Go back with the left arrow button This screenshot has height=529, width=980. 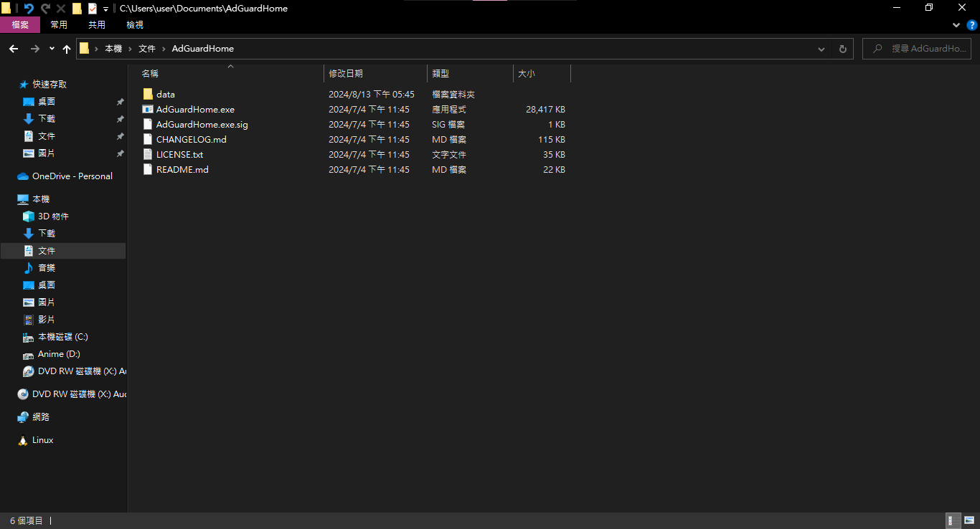pos(14,49)
